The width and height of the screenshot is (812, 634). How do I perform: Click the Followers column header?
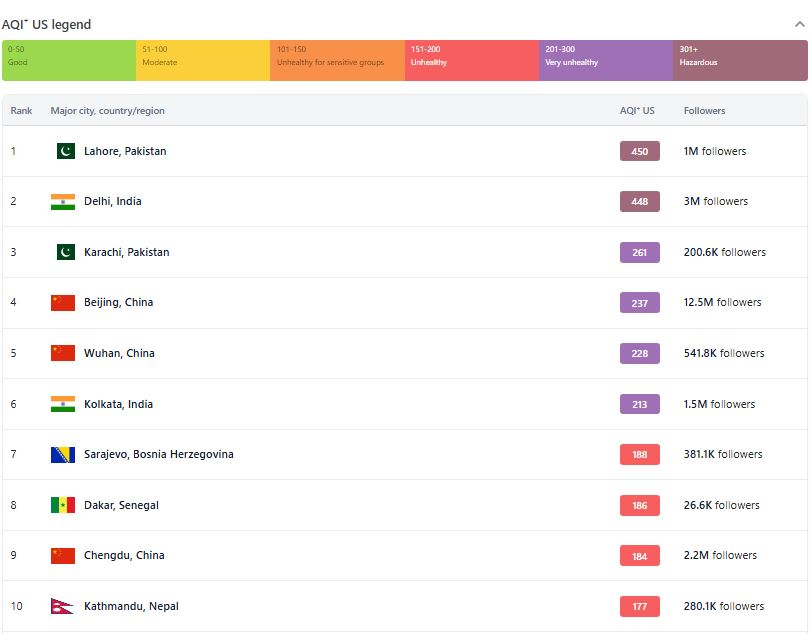(x=704, y=111)
